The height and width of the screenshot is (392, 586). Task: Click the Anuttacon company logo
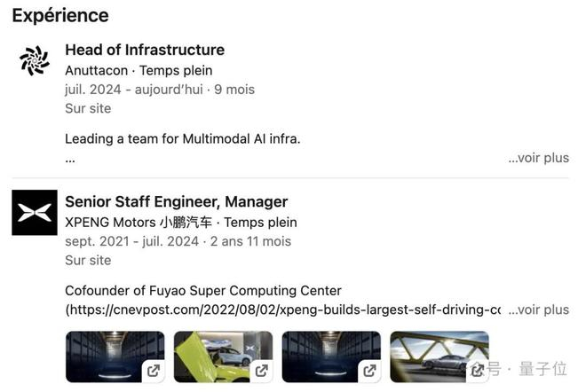pyautogui.click(x=35, y=61)
